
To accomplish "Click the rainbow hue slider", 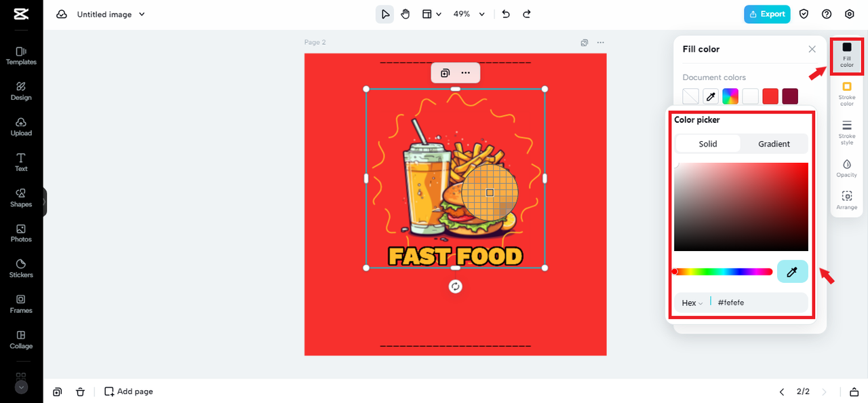I will pyautogui.click(x=724, y=272).
